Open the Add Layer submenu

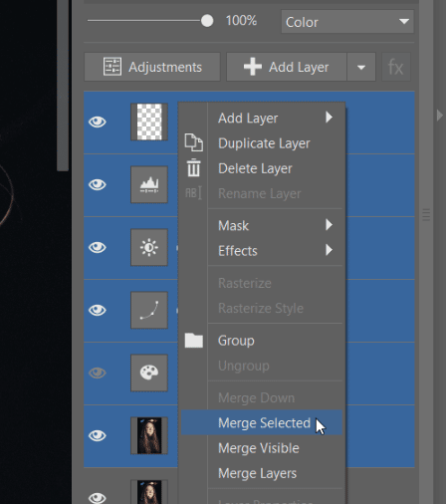point(262,118)
